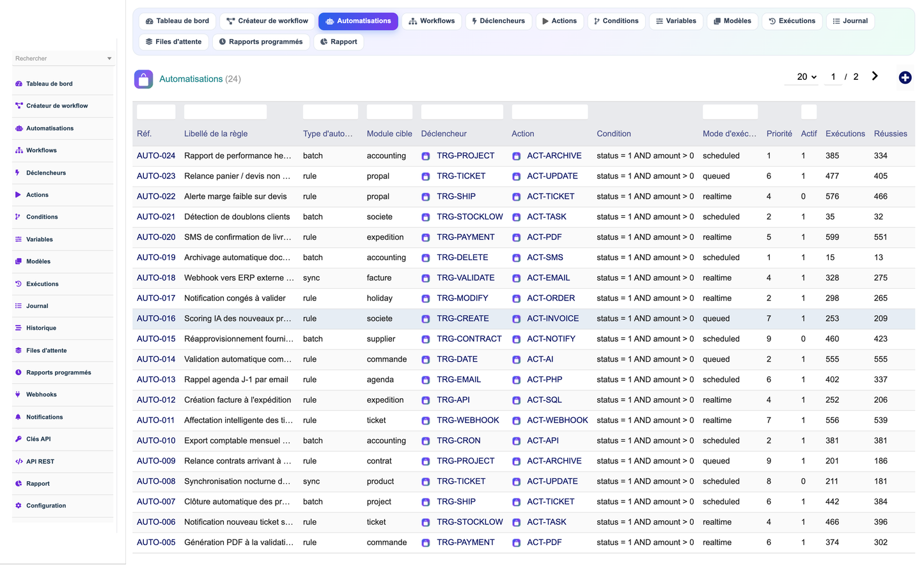Viewport: 924px width, 572px height.
Task: Sort by the Exécutions column header
Action: (845, 134)
